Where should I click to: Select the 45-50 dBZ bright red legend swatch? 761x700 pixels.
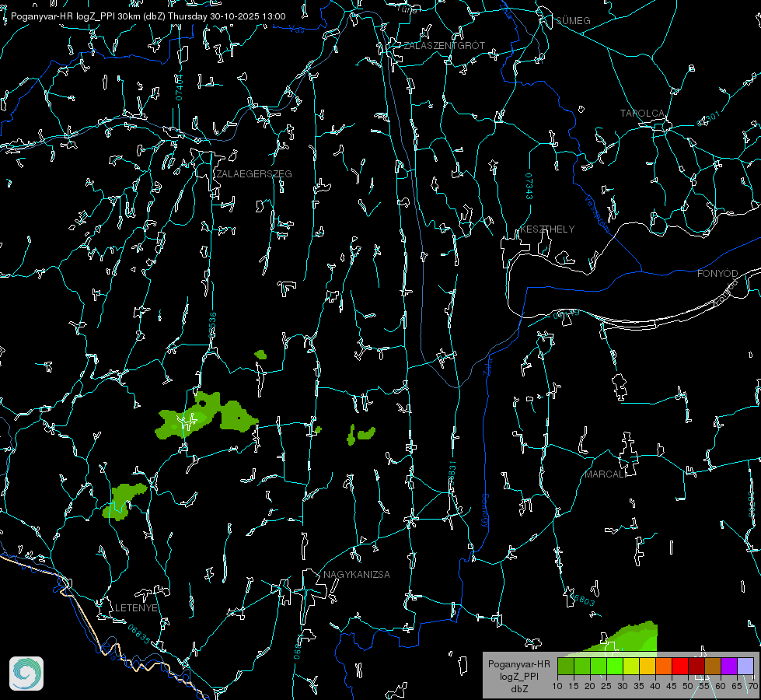pyautogui.click(x=680, y=666)
